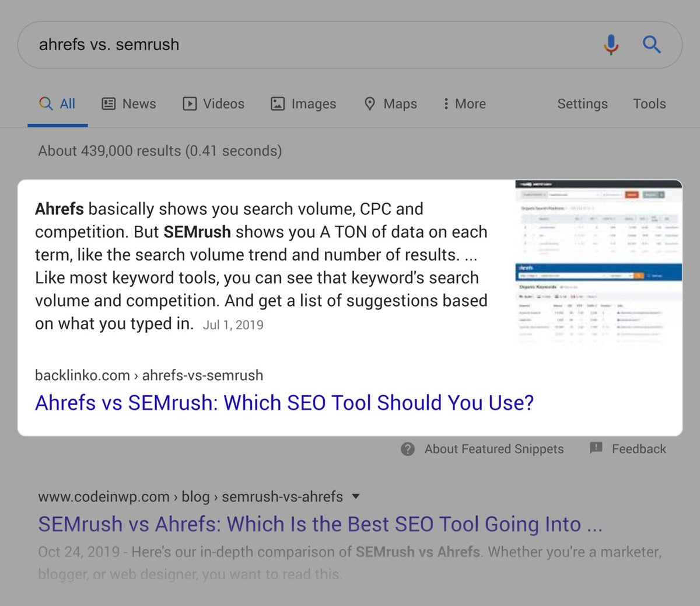The height and width of the screenshot is (606, 700).
Task: Open search Tools
Action: point(649,104)
